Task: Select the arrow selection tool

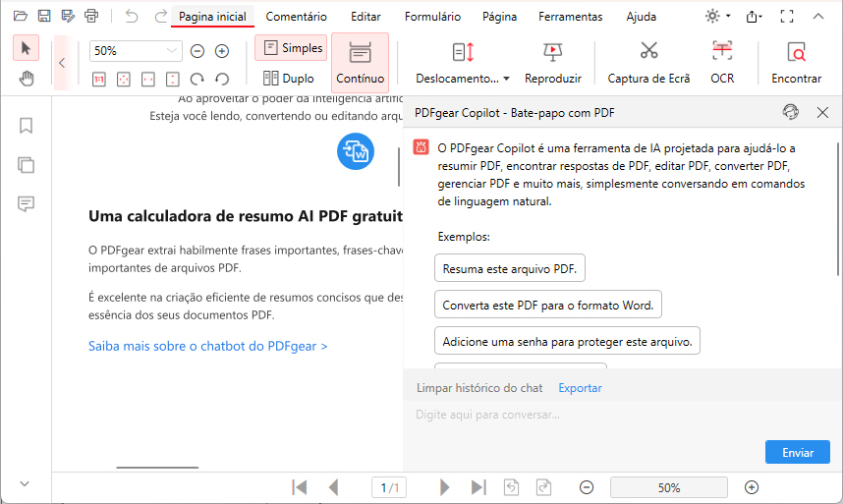Action: (x=26, y=48)
